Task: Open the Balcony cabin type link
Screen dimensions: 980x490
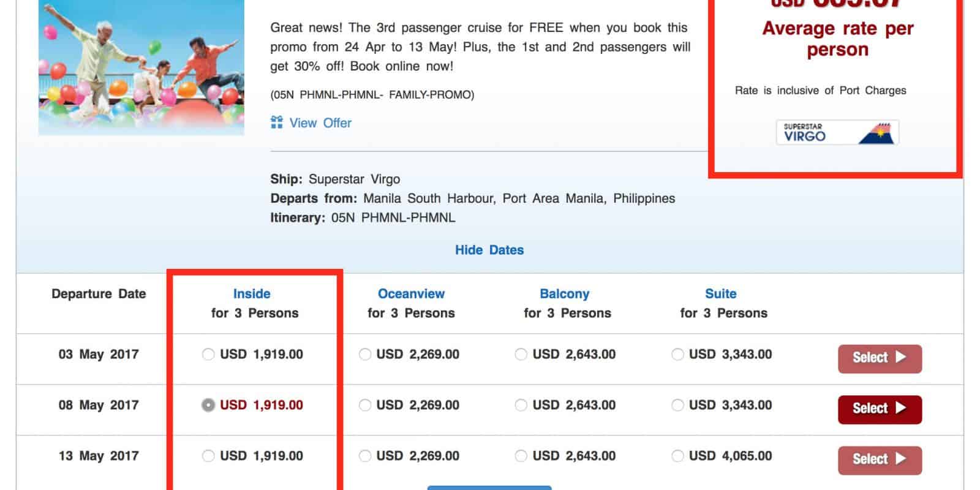Action: tap(564, 294)
